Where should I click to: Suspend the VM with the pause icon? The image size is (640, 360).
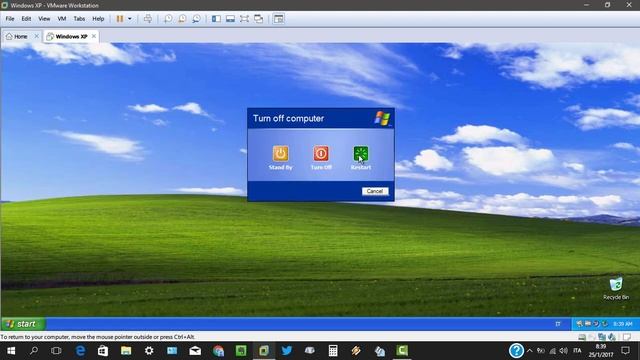pyautogui.click(x=120, y=19)
